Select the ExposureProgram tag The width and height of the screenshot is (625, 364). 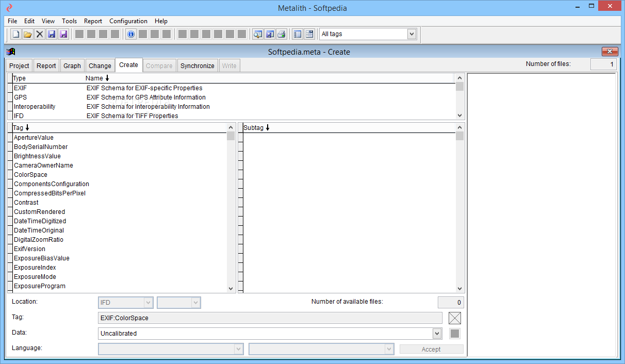click(120, 286)
